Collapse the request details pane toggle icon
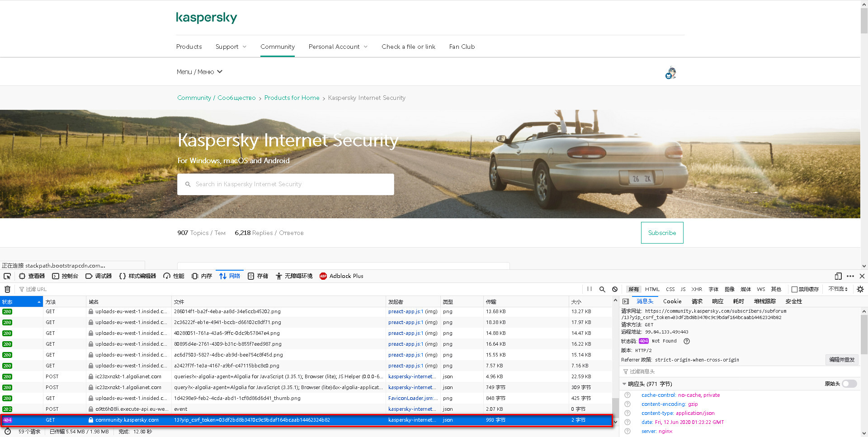Screen dimensions: 868x437 pyautogui.click(x=626, y=301)
